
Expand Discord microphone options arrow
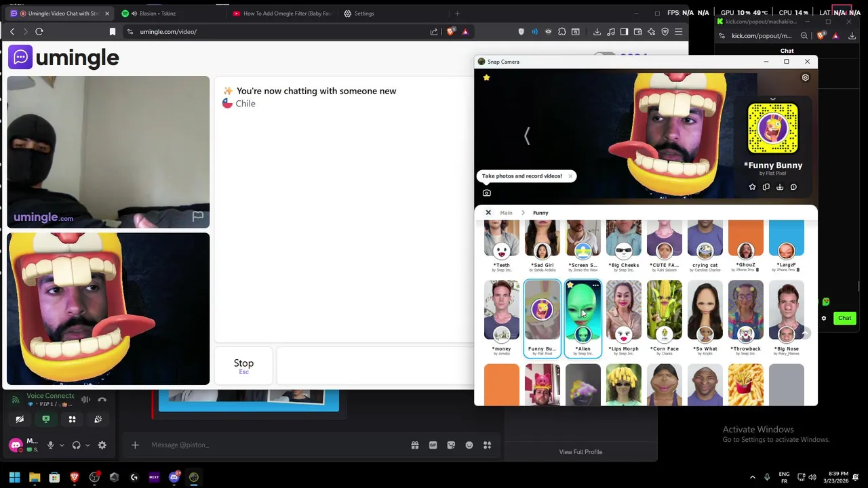coord(61,445)
